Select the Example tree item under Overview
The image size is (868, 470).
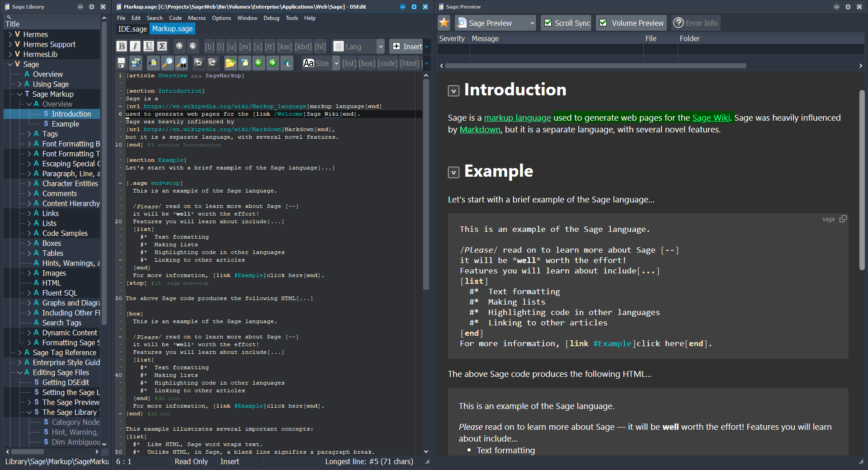[65, 124]
